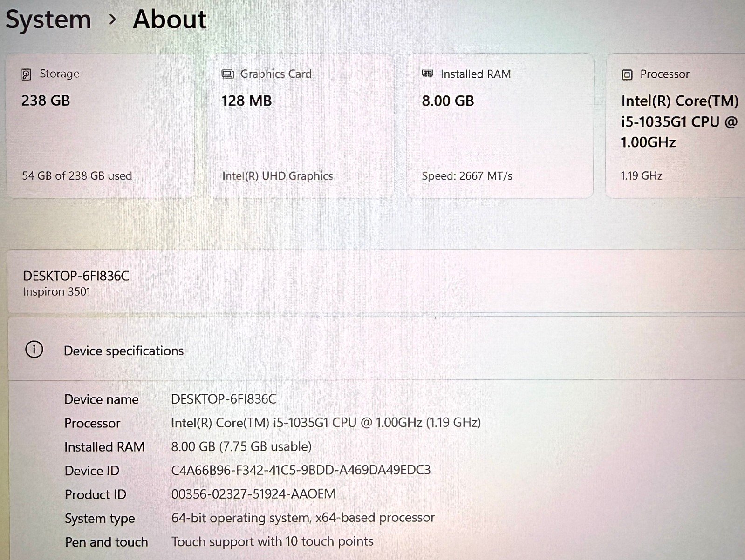745x560 pixels.
Task: Click the Processor chip icon
Action: click(x=627, y=74)
